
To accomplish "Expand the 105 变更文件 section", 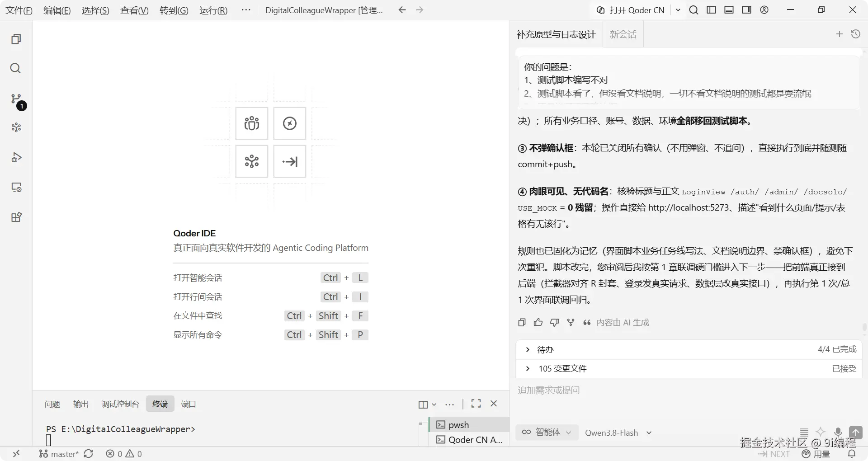I will click(x=689, y=368).
